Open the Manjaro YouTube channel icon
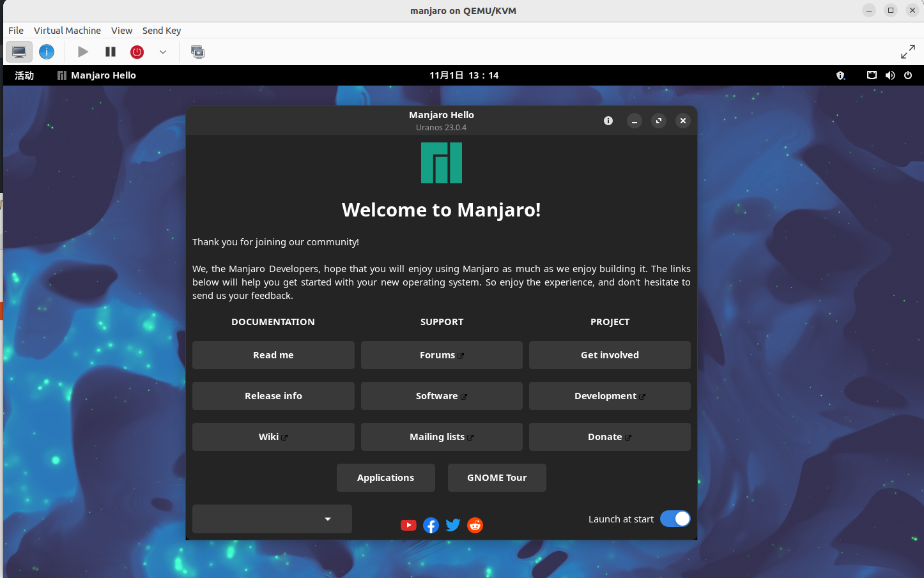This screenshot has width=924, height=578. pyautogui.click(x=408, y=525)
